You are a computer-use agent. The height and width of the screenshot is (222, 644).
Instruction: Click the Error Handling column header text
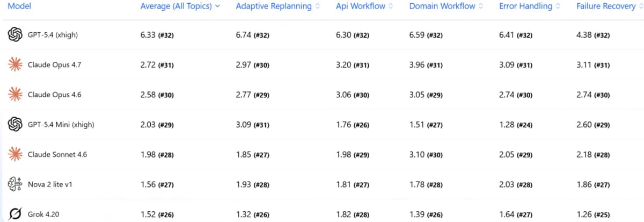click(525, 6)
